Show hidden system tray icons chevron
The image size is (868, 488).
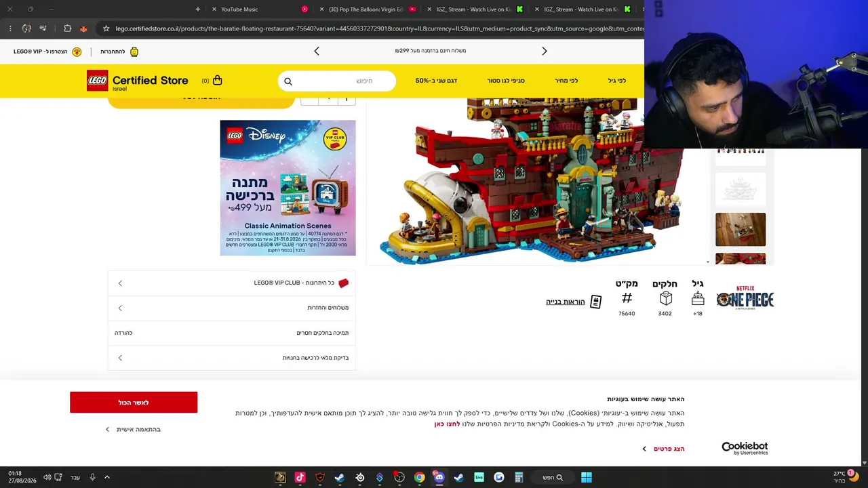click(106, 477)
